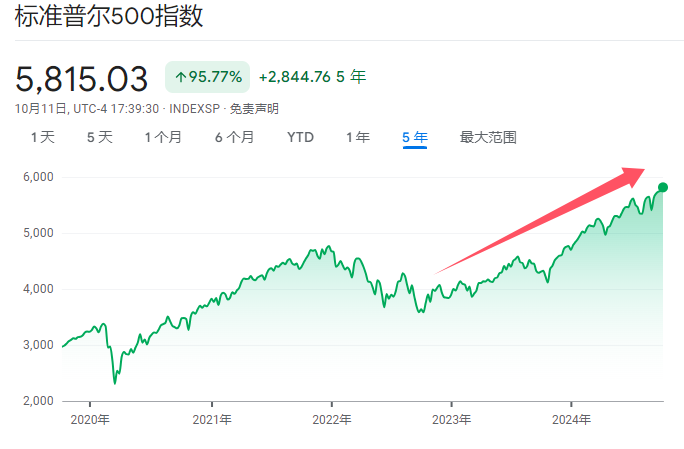Click the 2022年 axis label
684x449 pixels.
(332, 420)
